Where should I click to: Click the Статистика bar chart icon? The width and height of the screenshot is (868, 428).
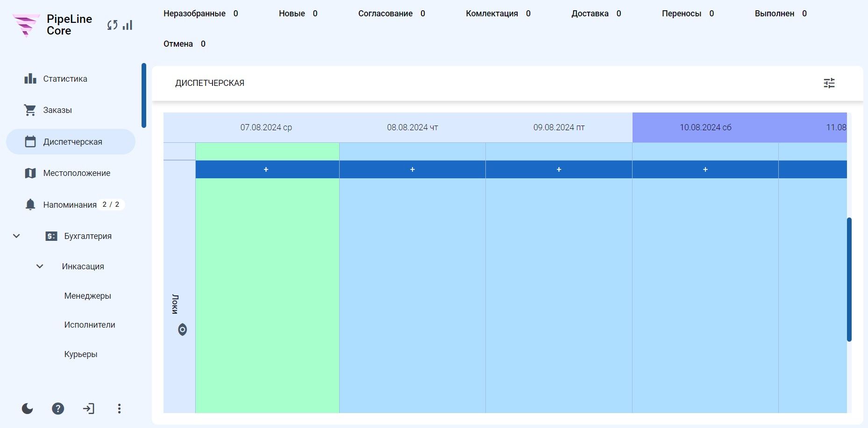click(30, 79)
